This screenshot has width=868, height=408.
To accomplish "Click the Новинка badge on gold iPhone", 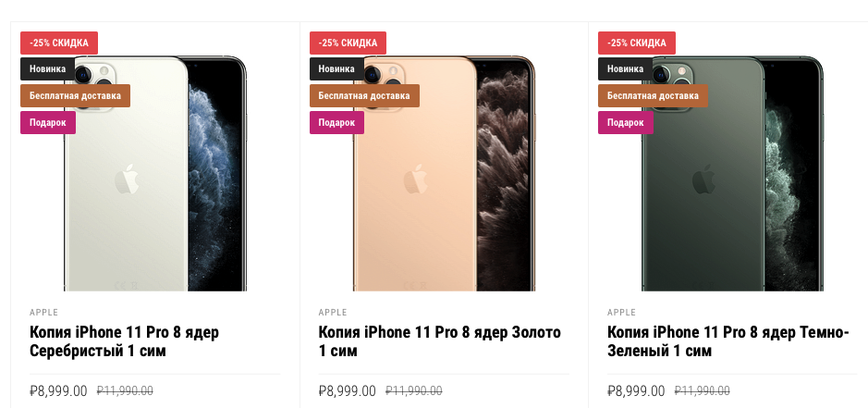I will [336, 69].
